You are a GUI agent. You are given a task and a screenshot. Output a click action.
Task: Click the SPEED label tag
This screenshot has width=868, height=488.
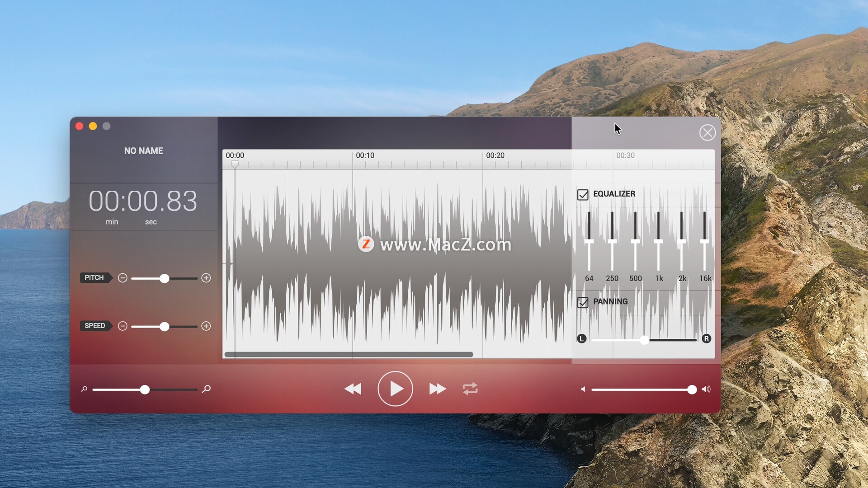96,326
